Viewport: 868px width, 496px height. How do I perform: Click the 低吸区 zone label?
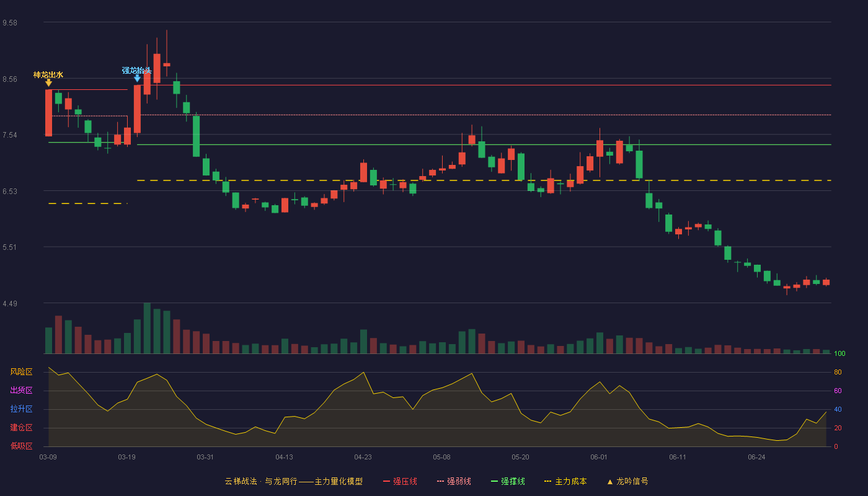pyautogui.click(x=21, y=446)
